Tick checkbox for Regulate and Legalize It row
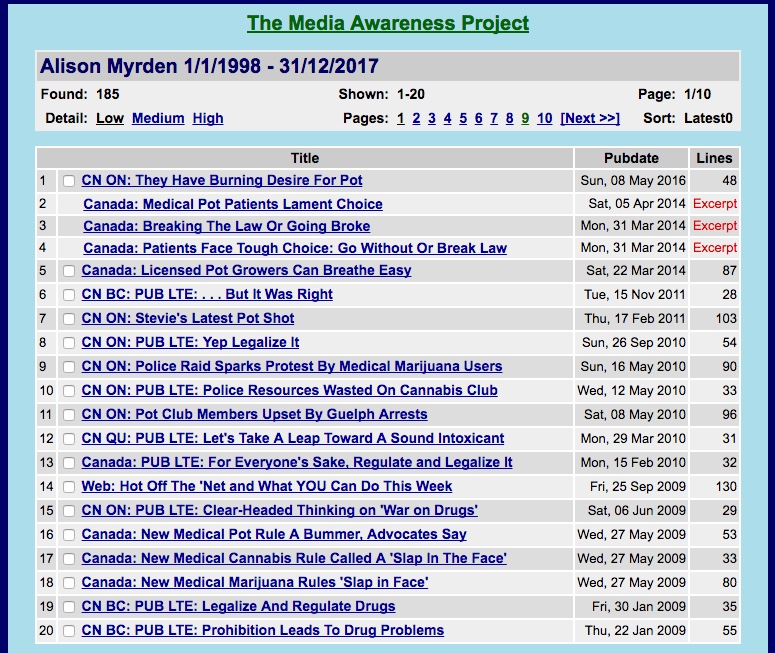The image size is (775, 653). [x=69, y=463]
